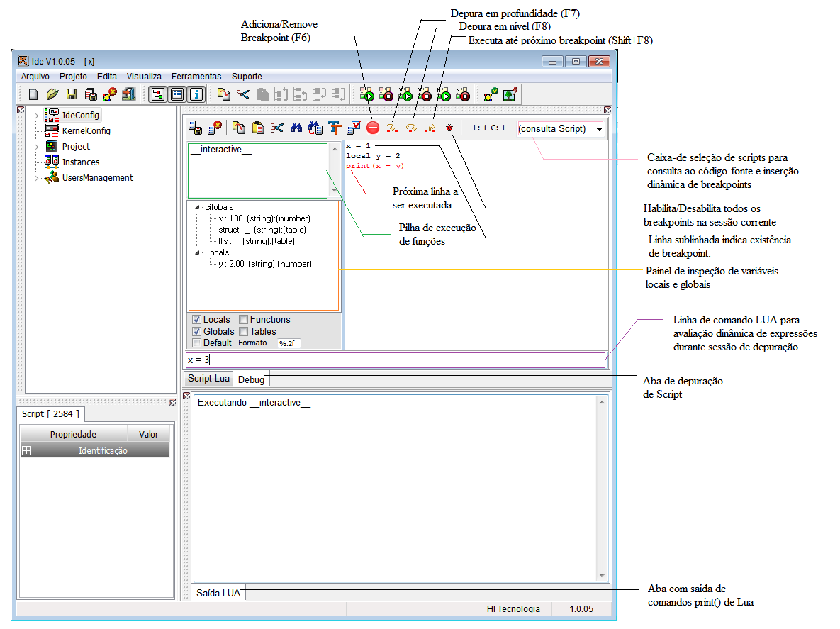Click the binoculars find icon
840x629 pixels.
(x=296, y=128)
